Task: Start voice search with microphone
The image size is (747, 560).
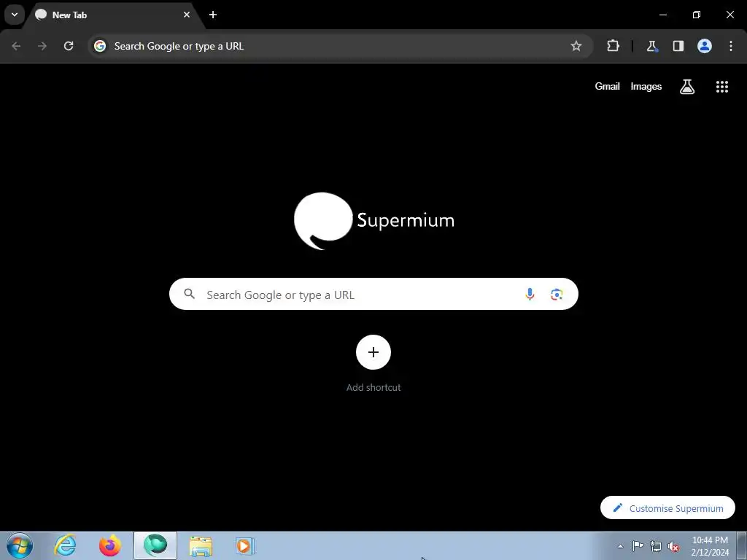Action: [530, 295]
